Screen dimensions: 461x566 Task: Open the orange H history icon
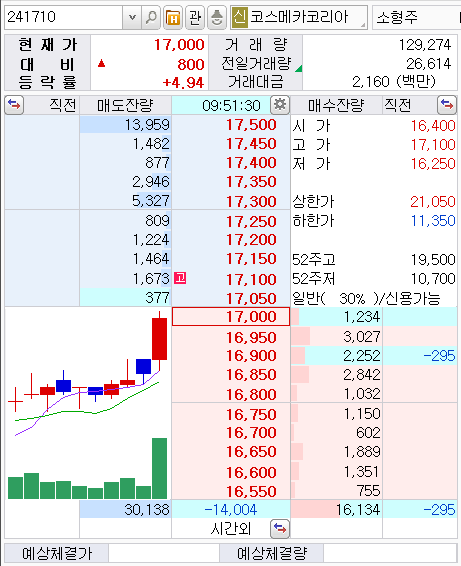173,17
